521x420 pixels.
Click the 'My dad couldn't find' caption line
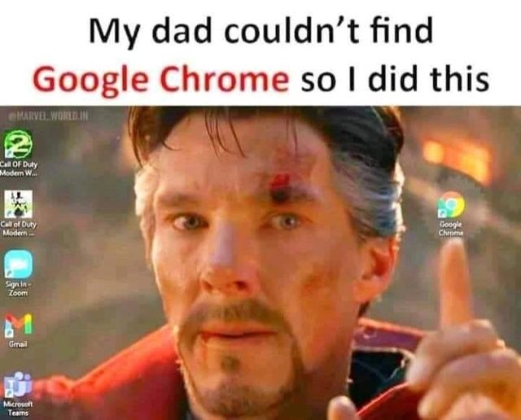(260, 32)
